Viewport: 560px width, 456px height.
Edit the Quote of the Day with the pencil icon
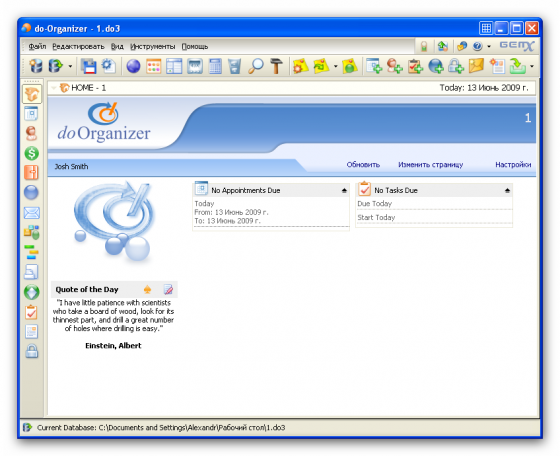pyautogui.click(x=168, y=290)
